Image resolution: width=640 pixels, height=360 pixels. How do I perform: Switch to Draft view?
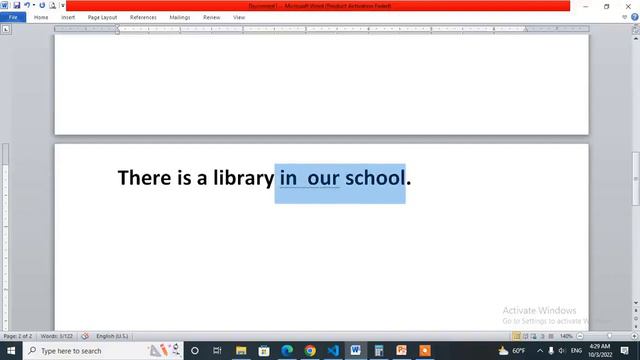coord(551,336)
